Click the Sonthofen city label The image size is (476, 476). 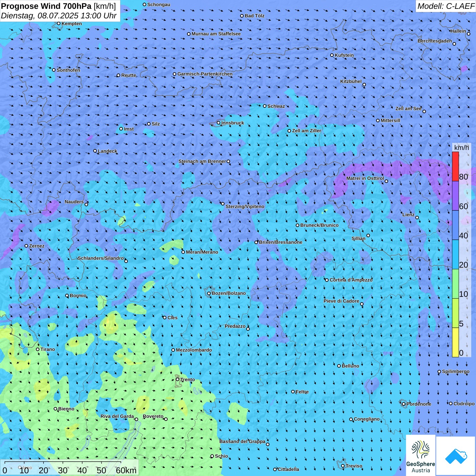[68, 70]
